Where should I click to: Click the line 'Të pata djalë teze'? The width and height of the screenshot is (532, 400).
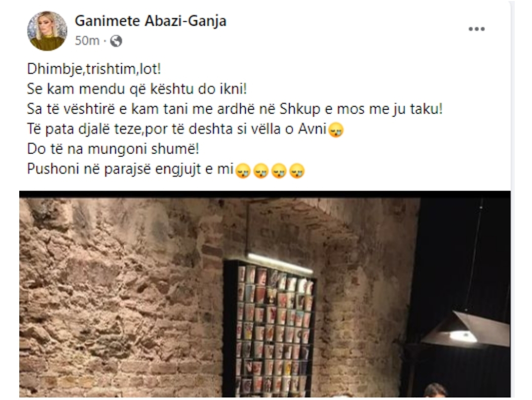point(185,129)
